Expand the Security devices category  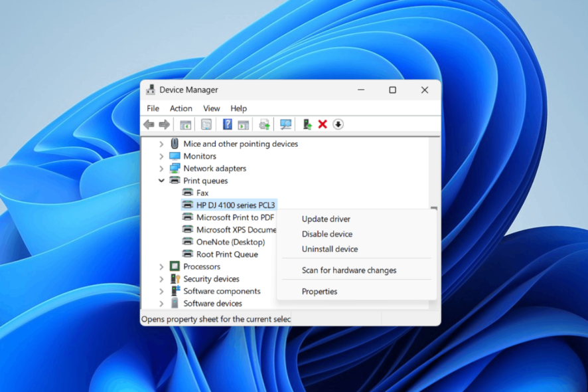tap(162, 279)
